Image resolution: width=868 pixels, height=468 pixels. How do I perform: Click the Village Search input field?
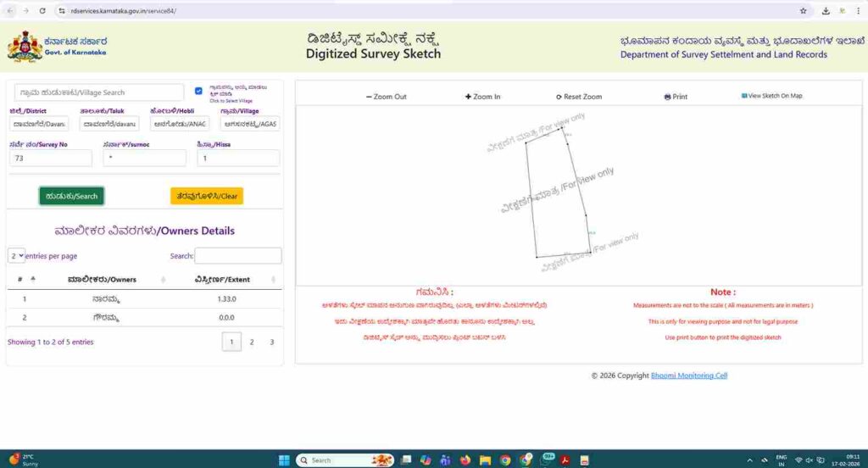[99, 92]
